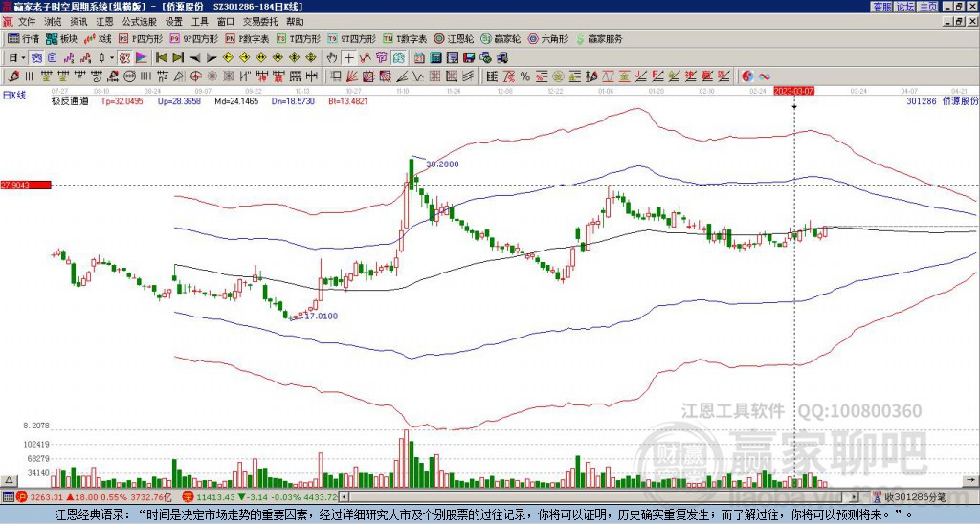This screenshot has width=980, height=524.
Task: Click the right arrow button at bottom right
Action: (x=971, y=480)
